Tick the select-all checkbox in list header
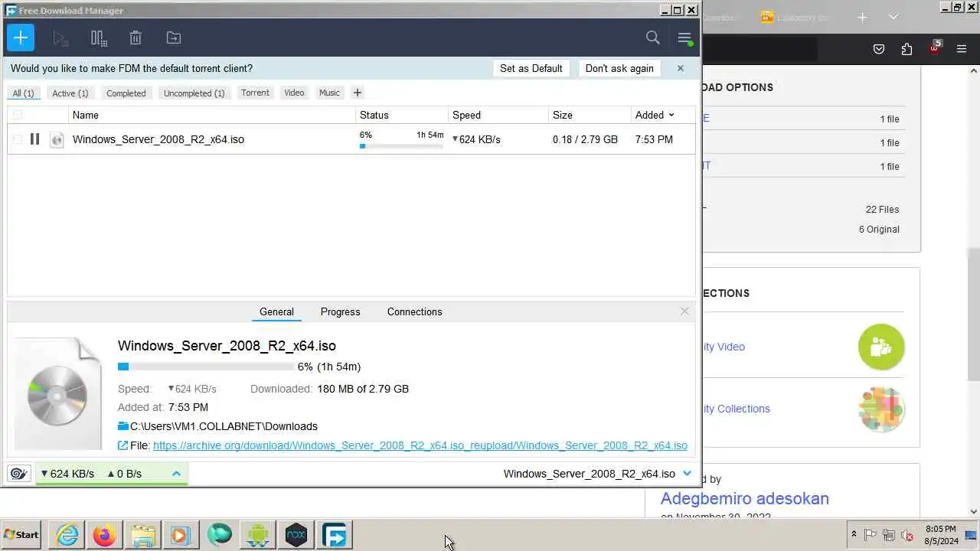Image resolution: width=980 pixels, height=551 pixels. pyautogui.click(x=18, y=115)
